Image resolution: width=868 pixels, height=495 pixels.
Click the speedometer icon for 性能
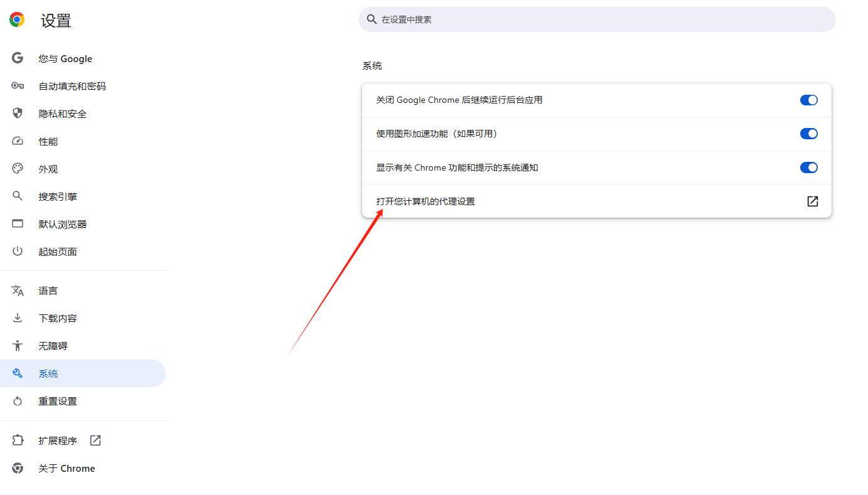pyautogui.click(x=18, y=141)
